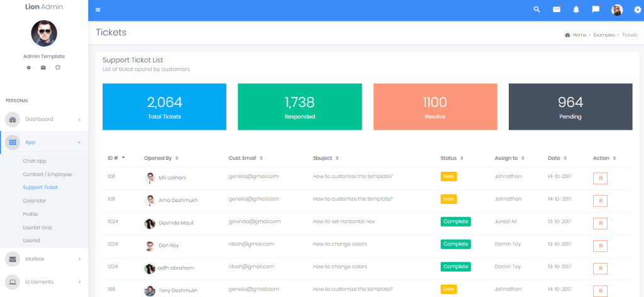Click the Lion Admin logo text
644x297 pixels.
point(44,6)
